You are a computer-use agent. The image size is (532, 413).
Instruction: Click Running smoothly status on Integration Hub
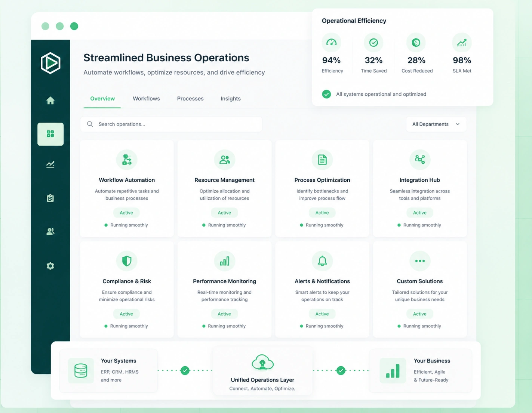[x=419, y=225]
